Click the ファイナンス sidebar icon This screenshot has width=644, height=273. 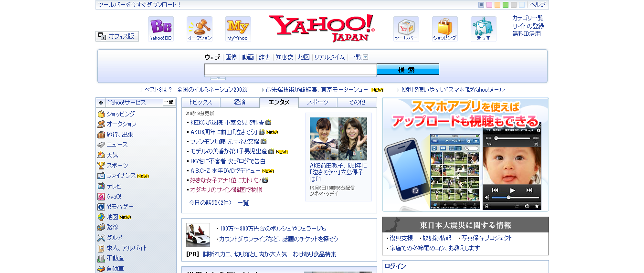pyautogui.click(x=101, y=176)
